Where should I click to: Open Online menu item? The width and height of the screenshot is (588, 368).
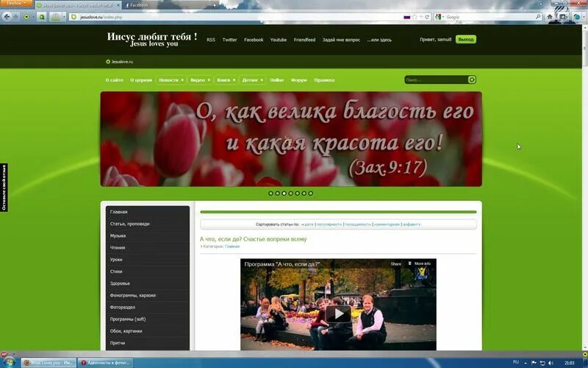277,80
